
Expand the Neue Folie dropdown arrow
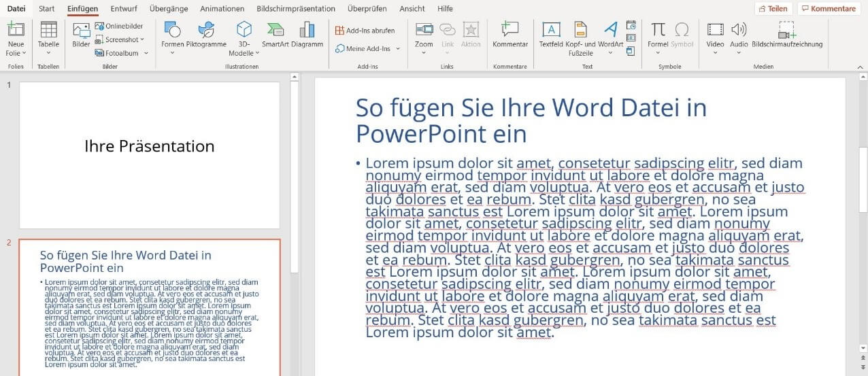click(24, 53)
